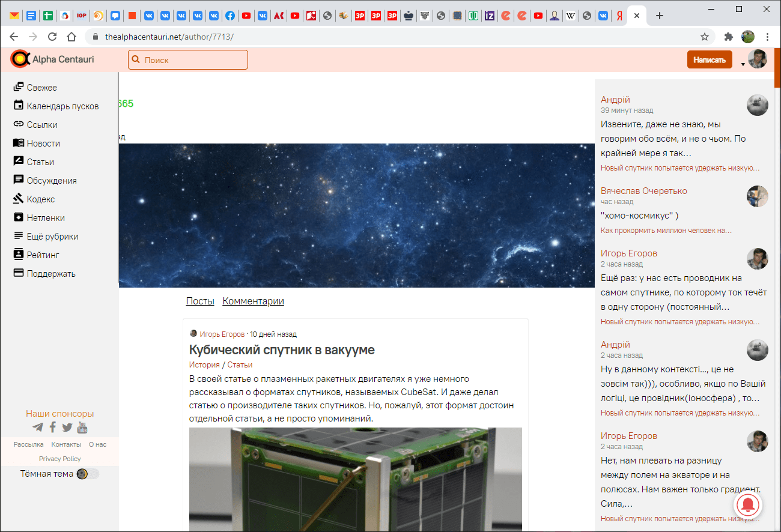Open the Facebook sponsor icon link

point(53,428)
